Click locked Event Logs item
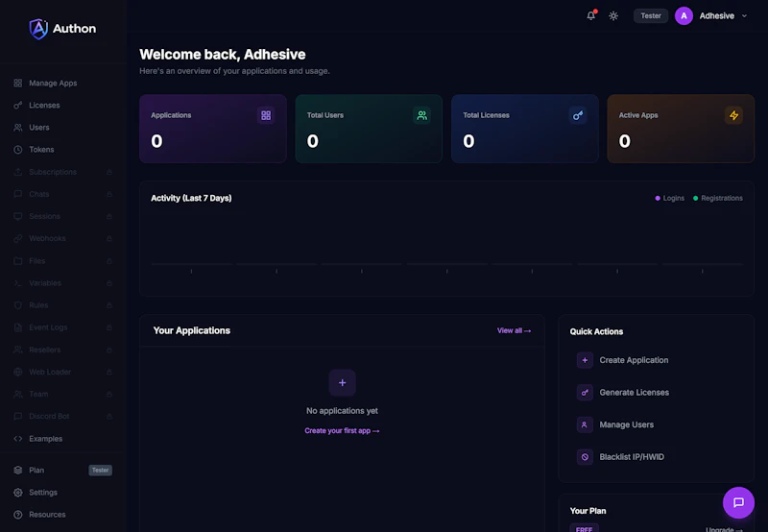Screen dimensions: 768x532 click(62, 327)
